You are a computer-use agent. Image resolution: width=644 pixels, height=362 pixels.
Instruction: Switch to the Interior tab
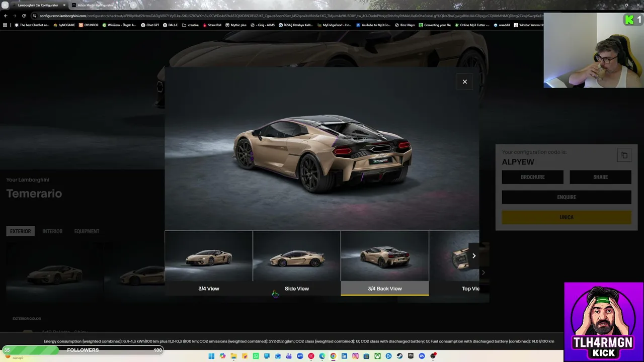pyautogui.click(x=52, y=231)
